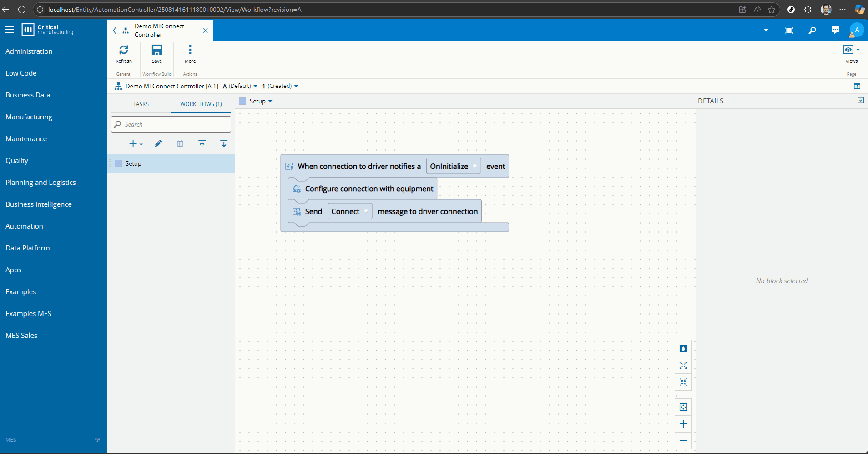
Task: Open the browser extensions puzzle icon
Action: [x=807, y=10]
